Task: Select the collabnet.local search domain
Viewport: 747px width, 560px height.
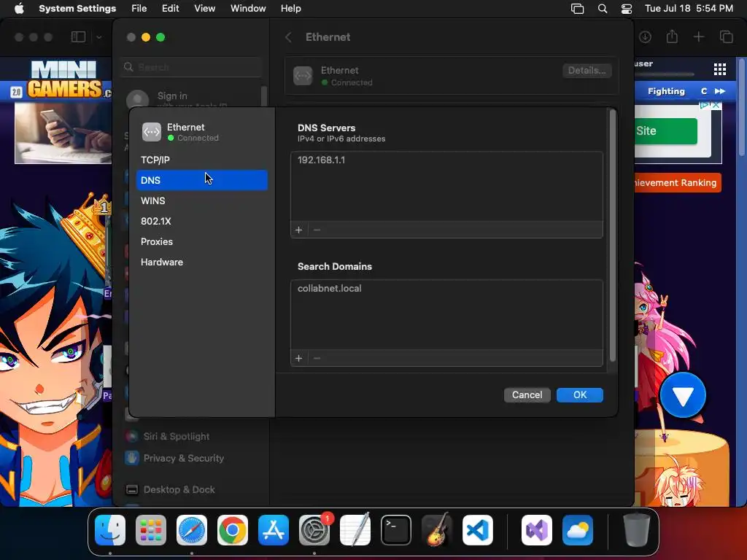Action: coord(446,288)
